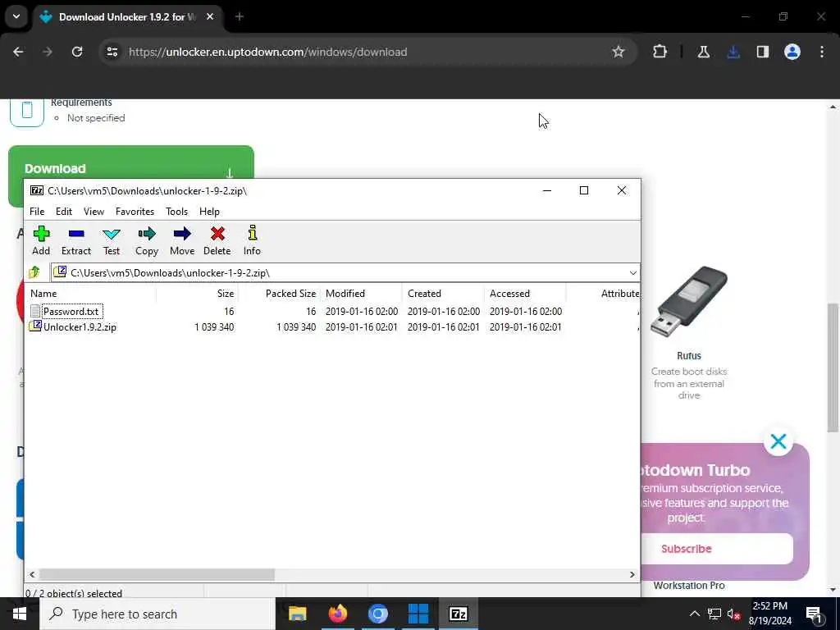This screenshot has width=840, height=630.
Task: Show hidden system tray icons
Action: 694,614
